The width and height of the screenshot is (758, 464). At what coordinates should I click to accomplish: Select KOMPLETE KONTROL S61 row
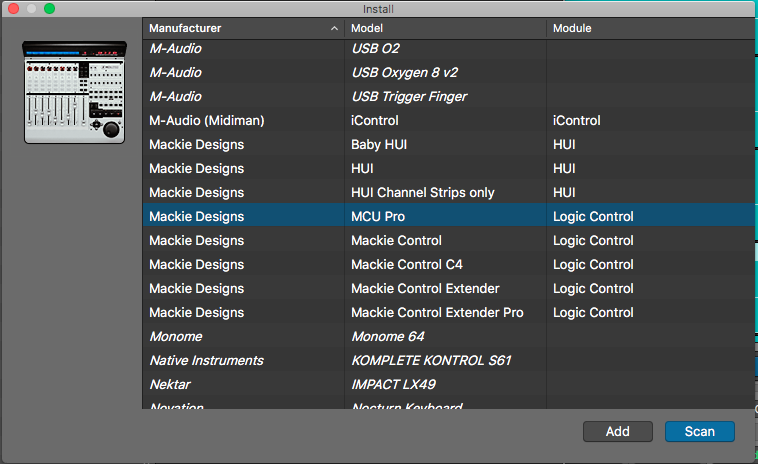click(449, 361)
